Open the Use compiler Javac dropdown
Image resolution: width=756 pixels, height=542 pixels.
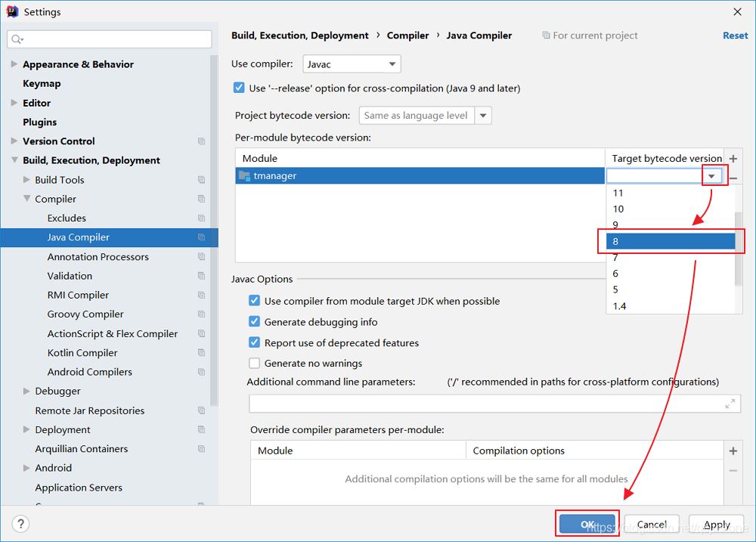click(352, 64)
